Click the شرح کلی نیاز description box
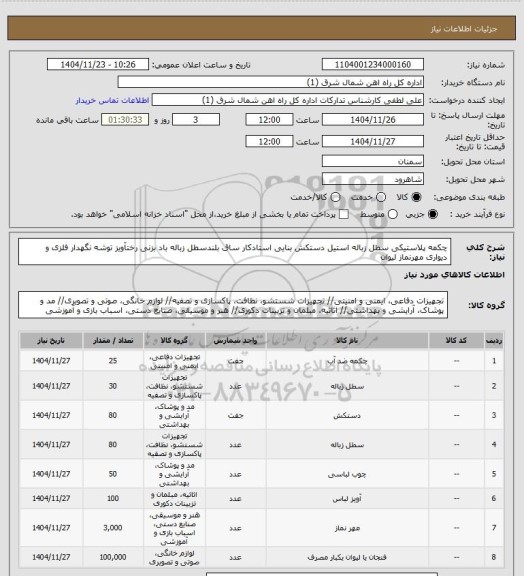 pos(234,252)
